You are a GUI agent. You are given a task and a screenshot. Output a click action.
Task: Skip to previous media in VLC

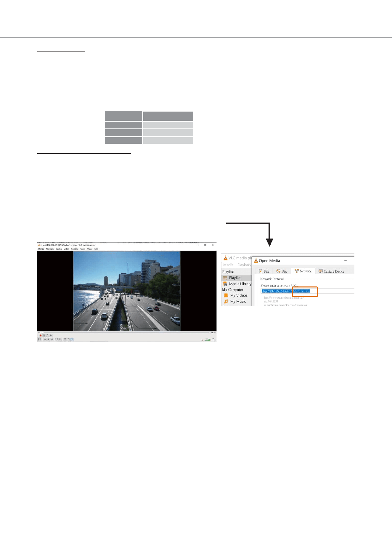pyautogui.click(x=45, y=339)
